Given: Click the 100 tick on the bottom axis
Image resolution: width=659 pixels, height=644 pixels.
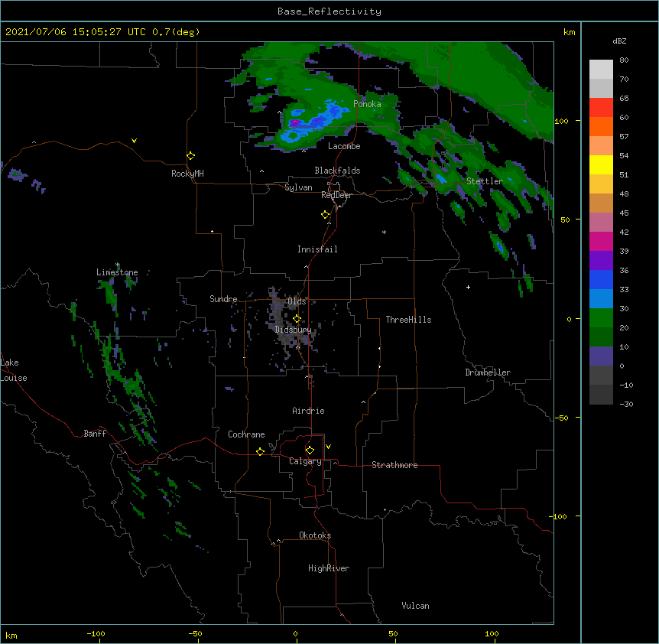Looking at the screenshot, I should tap(492, 633).
